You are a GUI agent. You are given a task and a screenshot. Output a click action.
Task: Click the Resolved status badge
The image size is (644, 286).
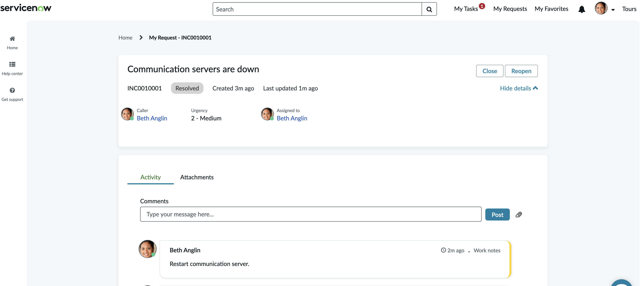click(187, 88)
